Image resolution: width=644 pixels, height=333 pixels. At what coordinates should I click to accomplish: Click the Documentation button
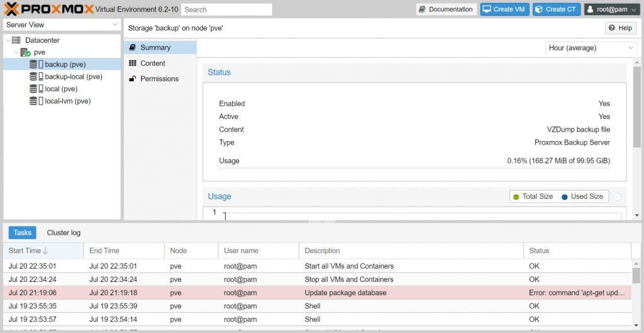click(x=447, y=9)
